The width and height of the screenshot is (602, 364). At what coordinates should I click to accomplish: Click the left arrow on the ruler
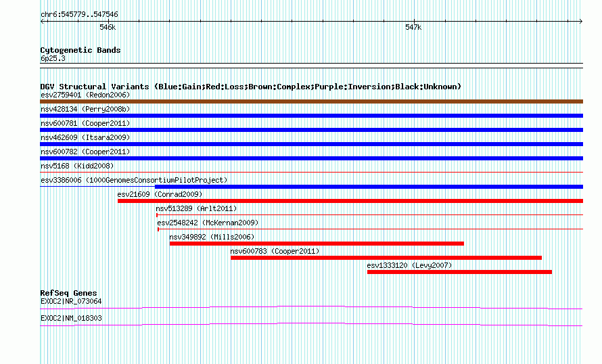[43, 21]
